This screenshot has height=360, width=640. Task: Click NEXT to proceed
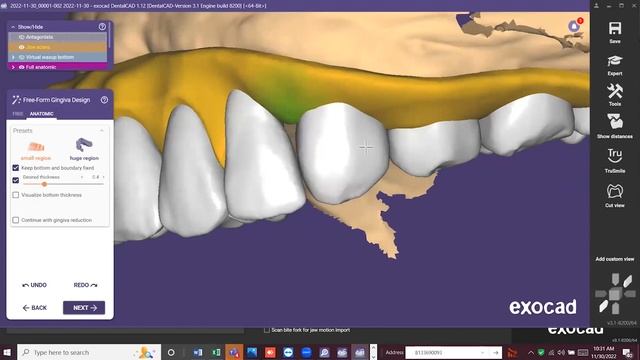[84, 308]
